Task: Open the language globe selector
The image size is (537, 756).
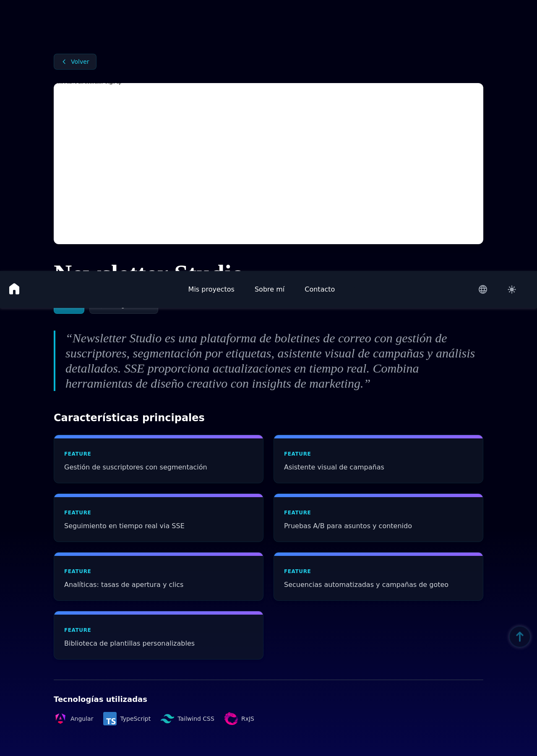Action: click(483, 289)
